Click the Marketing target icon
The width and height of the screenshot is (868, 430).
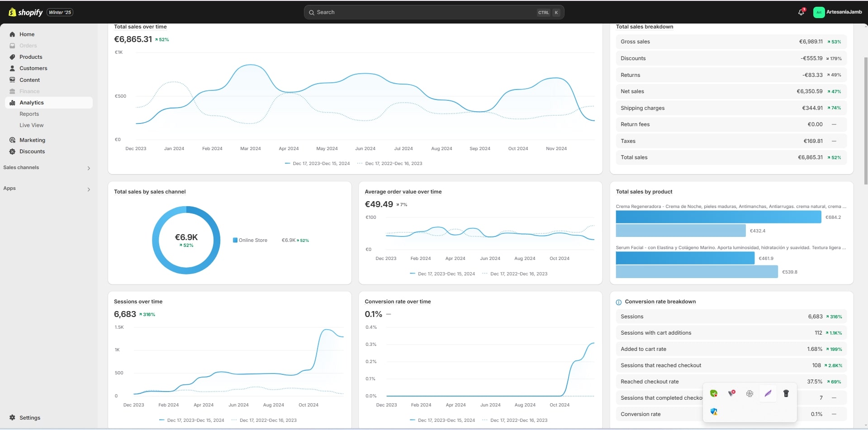point(12,140)
